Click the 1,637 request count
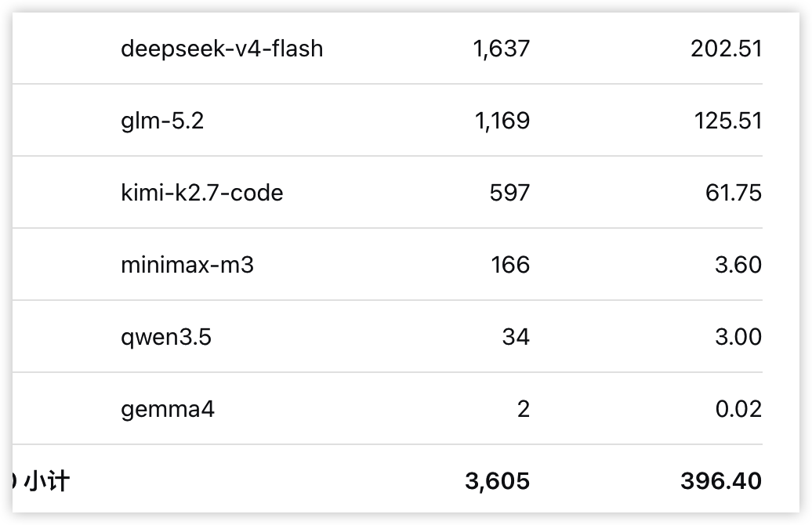 pos(502,49)
